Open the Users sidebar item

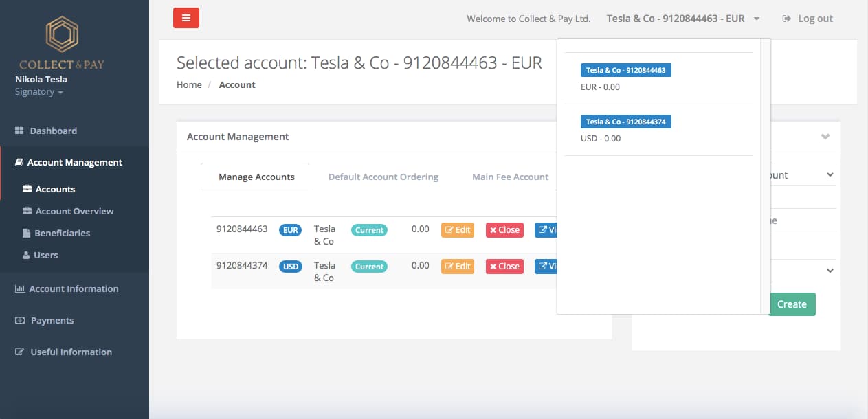[45, 255]
